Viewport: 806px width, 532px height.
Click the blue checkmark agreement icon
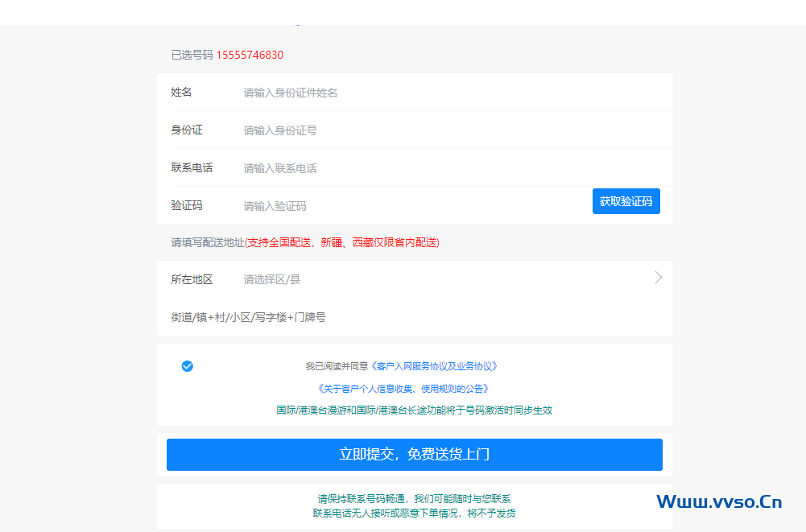(x=187, y=365)
